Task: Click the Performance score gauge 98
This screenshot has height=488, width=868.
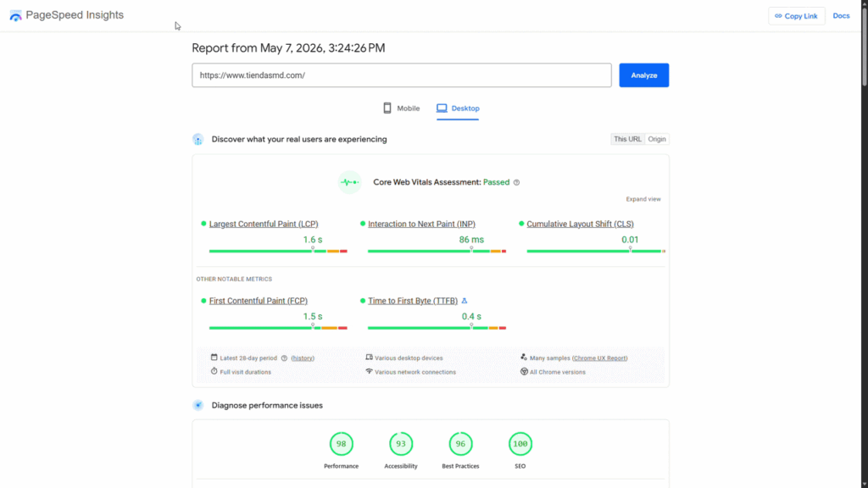Action: (341, 444)
